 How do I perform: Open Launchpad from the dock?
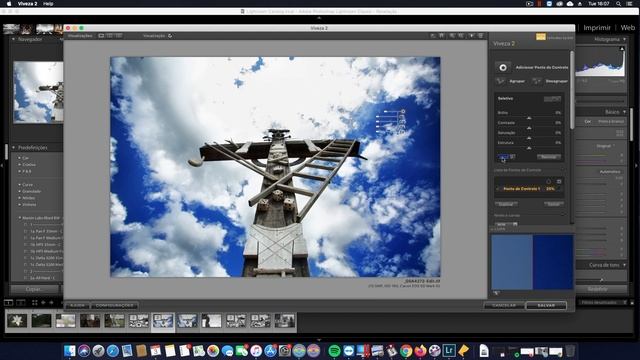98,351
